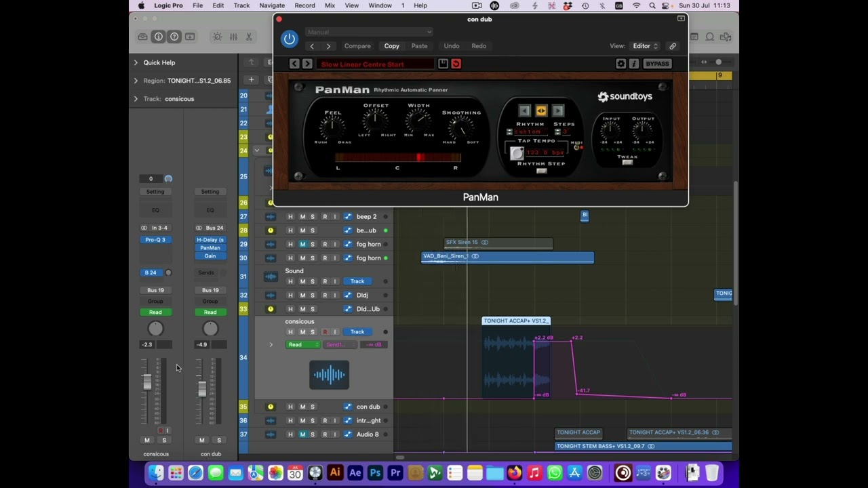Select the yellow ping-pong pan mode button

click(x=541, y=110)
